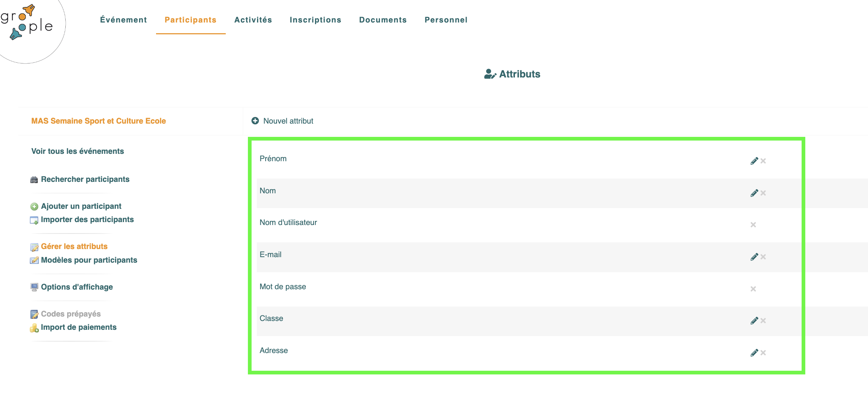868x408 pixels.
Task: Click Gérer les attributs link
Action: pos(74,246)
